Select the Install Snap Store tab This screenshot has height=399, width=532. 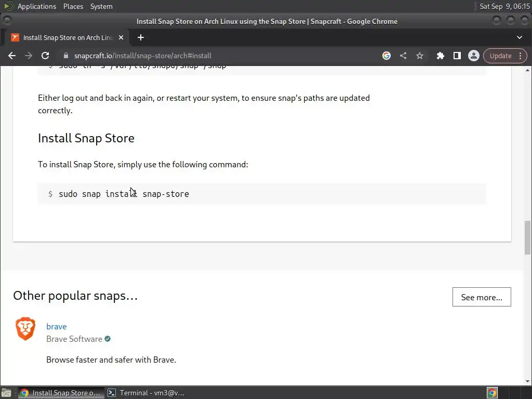66,37
